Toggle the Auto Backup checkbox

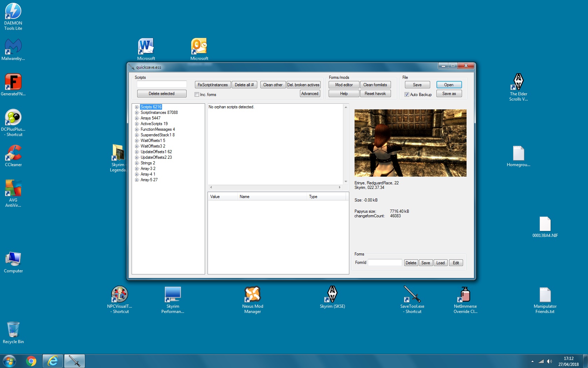pos(407,94)
